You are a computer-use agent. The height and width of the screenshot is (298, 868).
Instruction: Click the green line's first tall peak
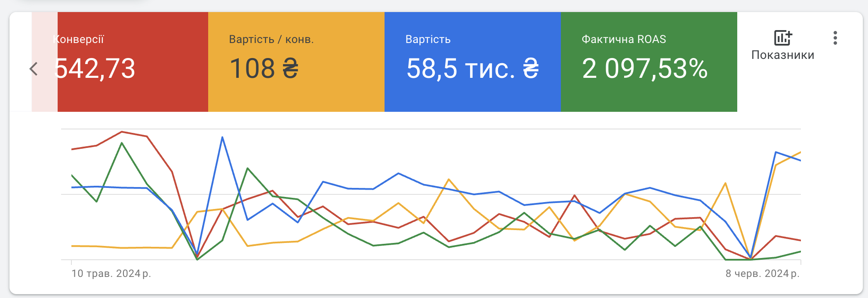[122, 143]
